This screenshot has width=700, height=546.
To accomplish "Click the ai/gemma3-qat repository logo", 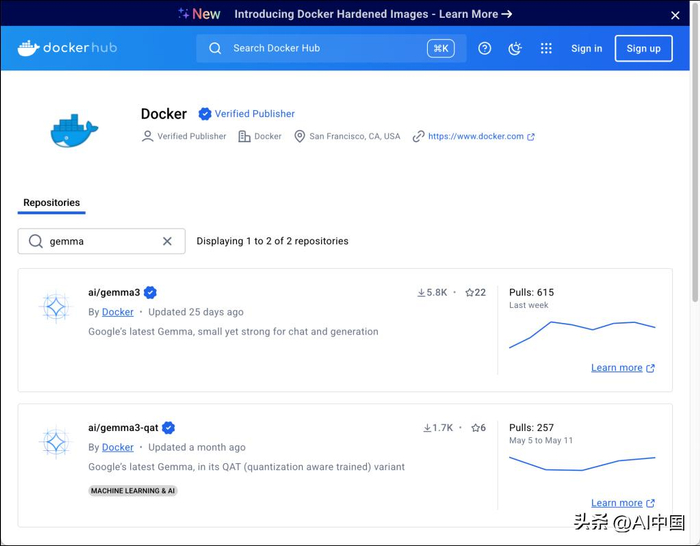I will pos(56,442).
